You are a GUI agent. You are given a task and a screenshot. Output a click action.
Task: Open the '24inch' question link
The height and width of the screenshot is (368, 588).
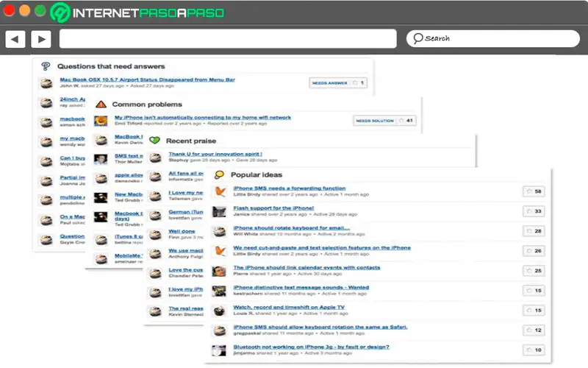pyautogui.click(x=72, y=99)
